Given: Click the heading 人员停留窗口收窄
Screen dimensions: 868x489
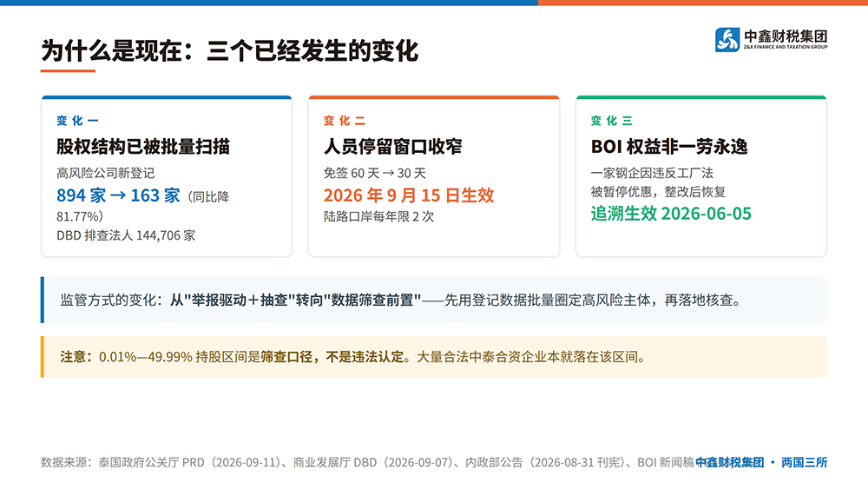Looking at the screenshot, I should pos(392,147).
